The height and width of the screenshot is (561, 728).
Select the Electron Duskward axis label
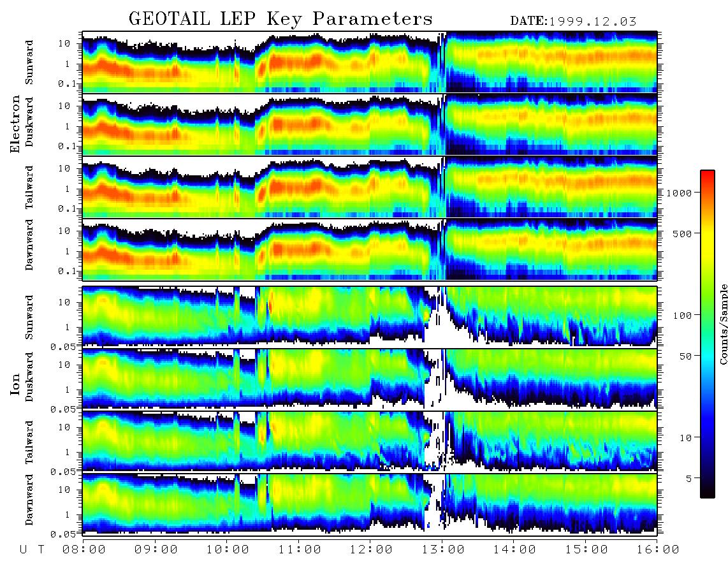click(x=29, y=122)
